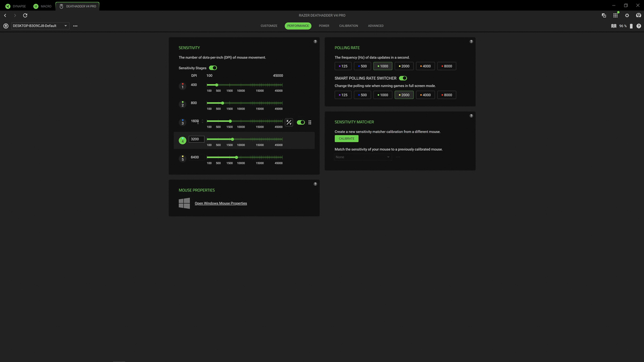644x362 pixels.
Task: Set polling rate to 8000 Hz
Action: tap(447, 66)
